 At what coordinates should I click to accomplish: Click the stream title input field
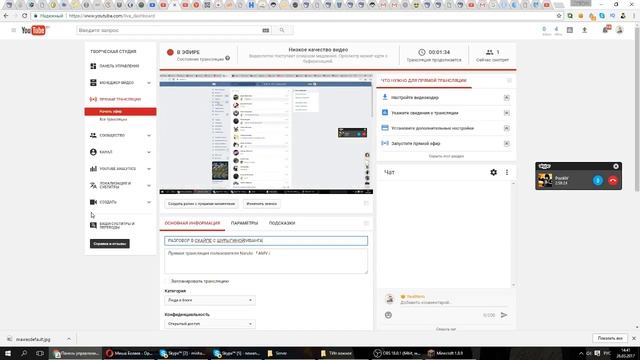pos(266,241)
